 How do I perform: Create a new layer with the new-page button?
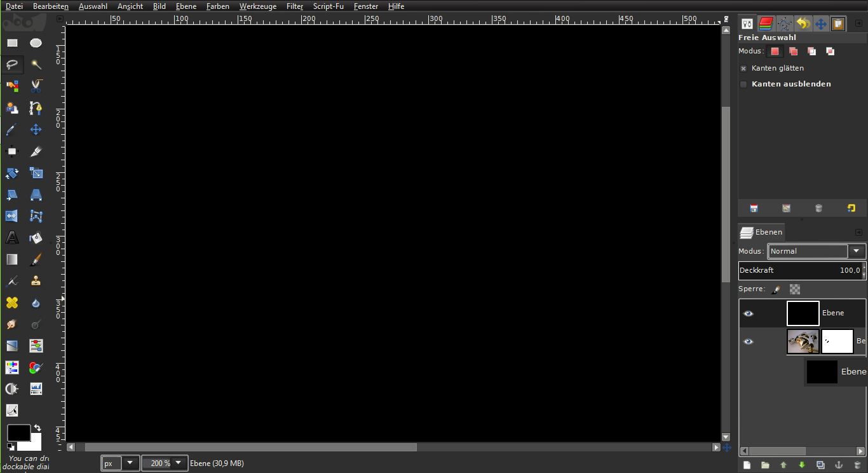coord(747,465)
